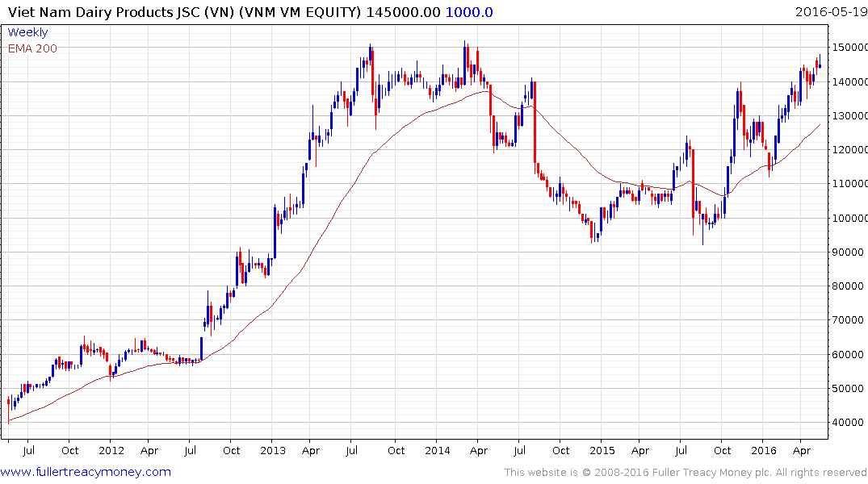Viewport: 868px width, 484px height.
Task: Click the Weekly label
Action: [x=27, y=32]
